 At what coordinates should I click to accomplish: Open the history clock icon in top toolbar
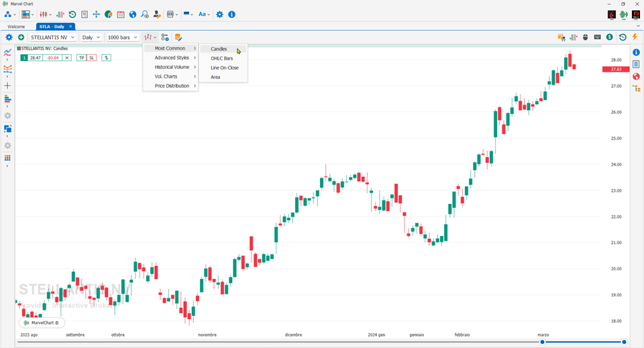click(x=72, y=14)
